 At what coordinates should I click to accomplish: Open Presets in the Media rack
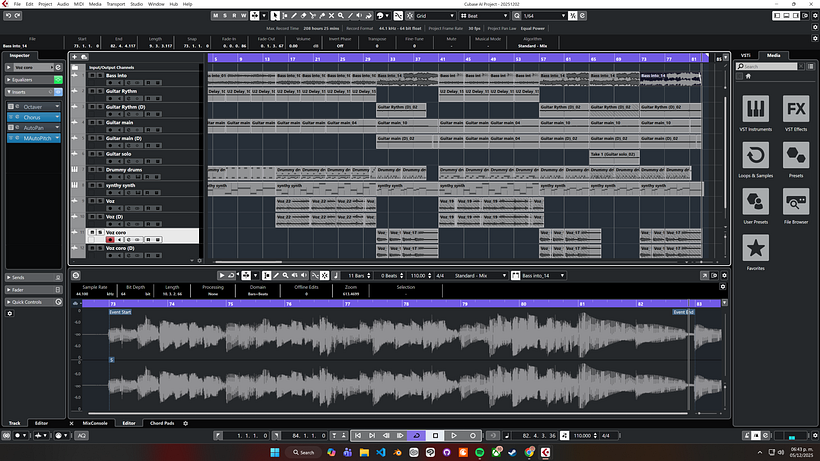[x=796, y=160]
